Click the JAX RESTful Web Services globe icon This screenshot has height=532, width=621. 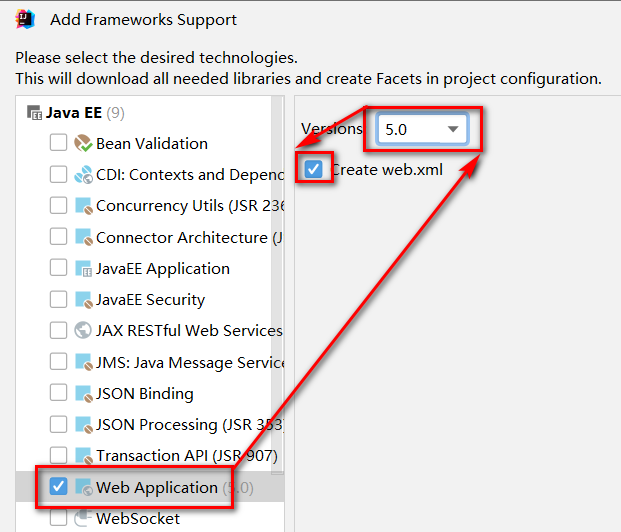(x=83, y=331)
